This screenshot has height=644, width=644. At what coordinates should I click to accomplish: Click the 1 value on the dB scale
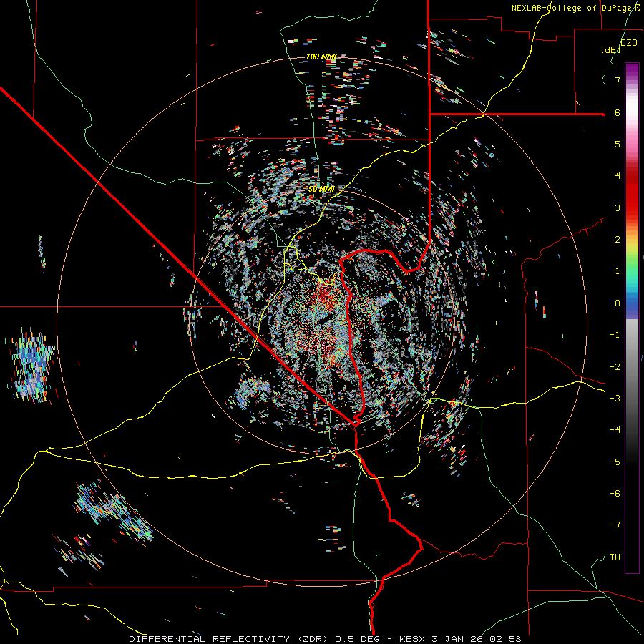click(x=618, y=271)
